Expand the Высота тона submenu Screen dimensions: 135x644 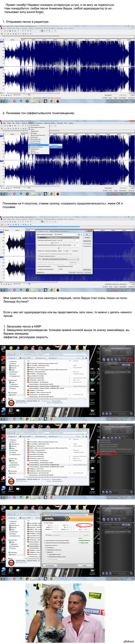[39, 145]
